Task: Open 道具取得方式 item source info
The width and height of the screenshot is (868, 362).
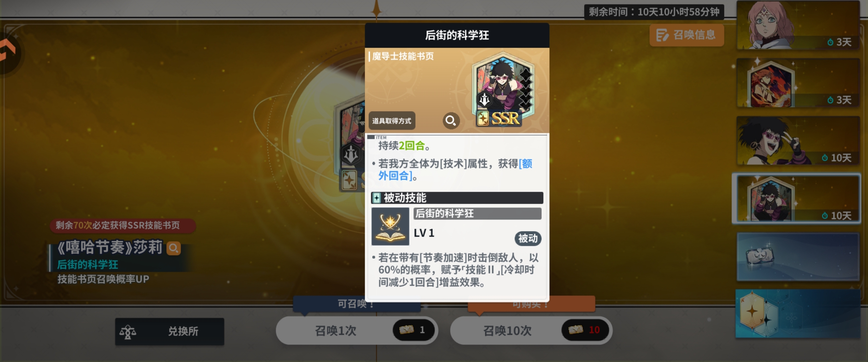Action: pyautogui.click(x=392, y=121)
